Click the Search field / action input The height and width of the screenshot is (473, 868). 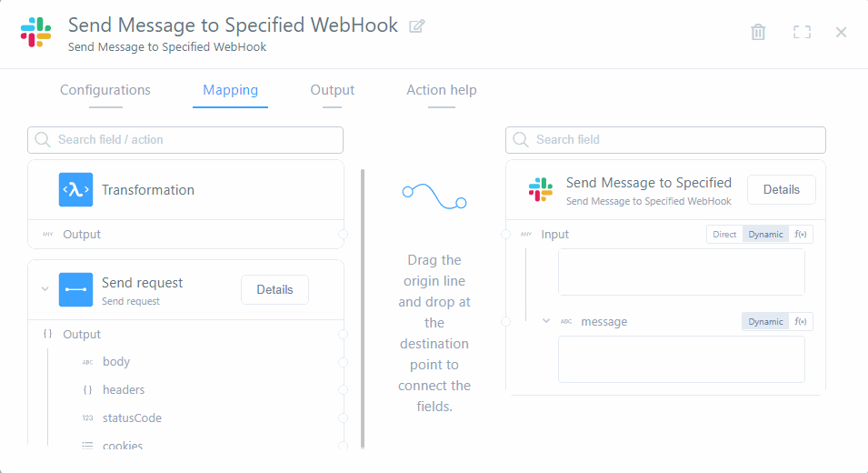click(185, 139)
